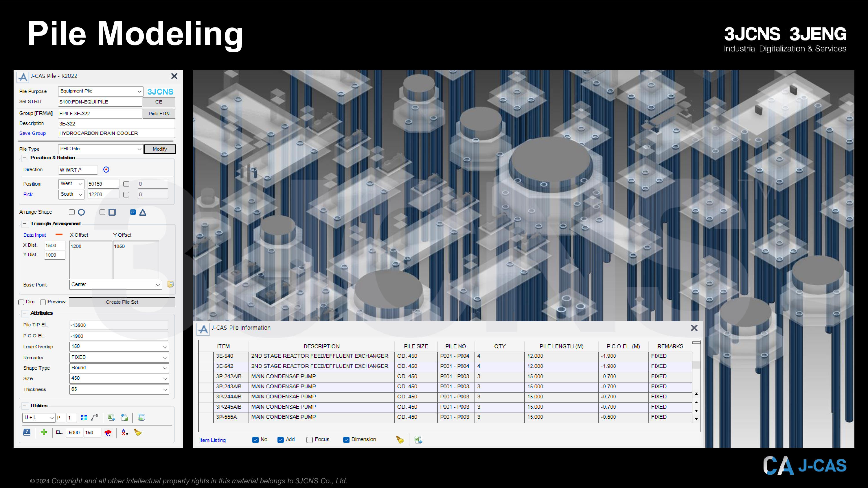Toggle the checkbox next to South position 12200
868x488 pixels.
[x=126, y=195]
